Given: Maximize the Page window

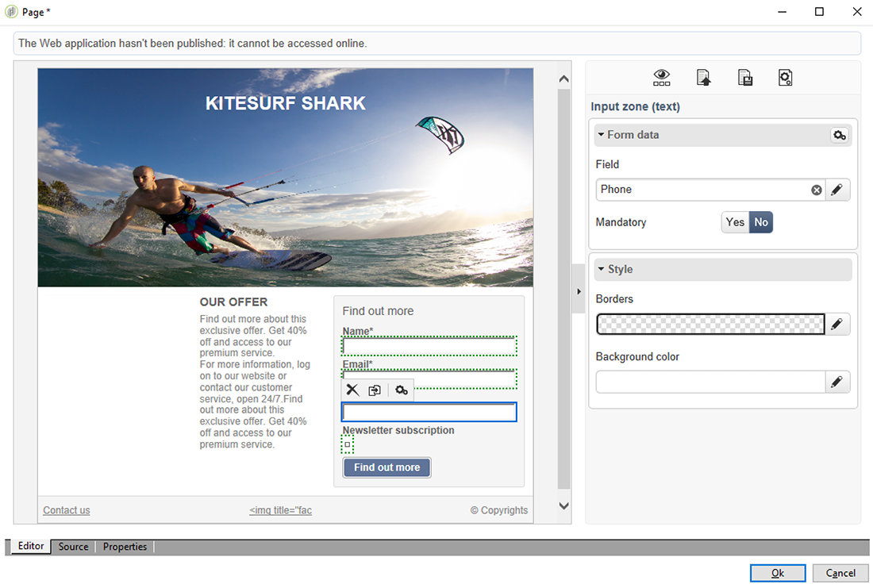Looking at the screenshot, I should coord(819,12).
